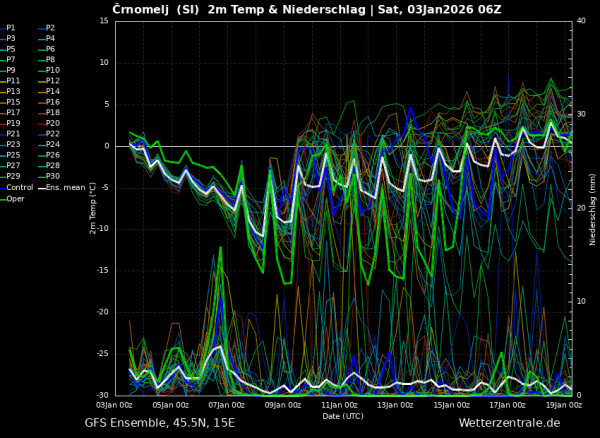Click the Niederschlag (mm) axis title
Image resolution: width=600 pixels, height=438 pixels.
point(593,208)
